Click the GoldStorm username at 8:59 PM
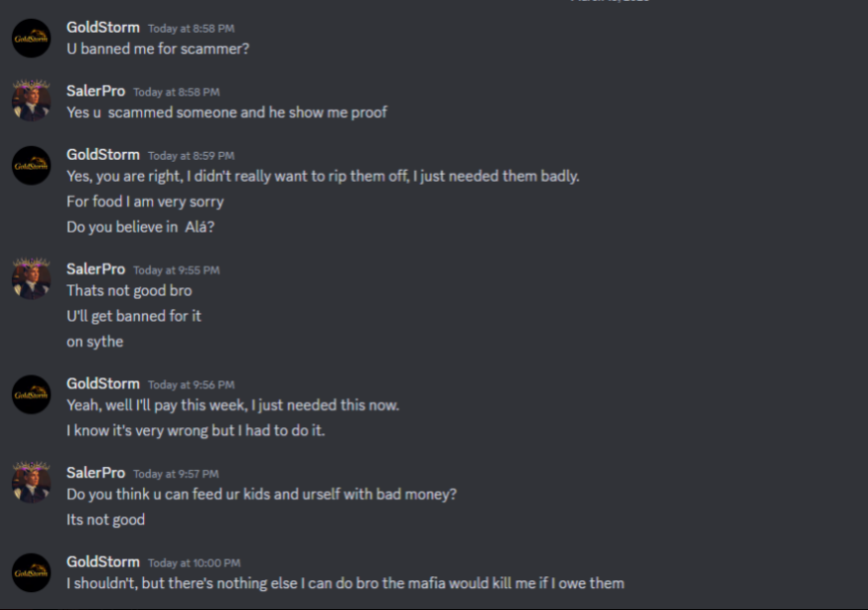This screenshot has height=610, width=868. [x=103, y=155]
